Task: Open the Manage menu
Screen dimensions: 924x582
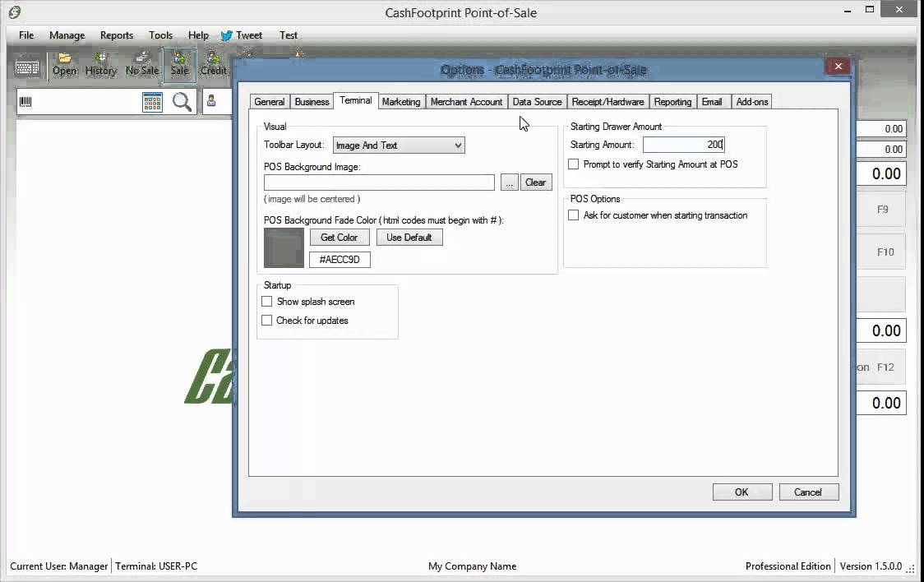Action: click(x=67, y=35)
